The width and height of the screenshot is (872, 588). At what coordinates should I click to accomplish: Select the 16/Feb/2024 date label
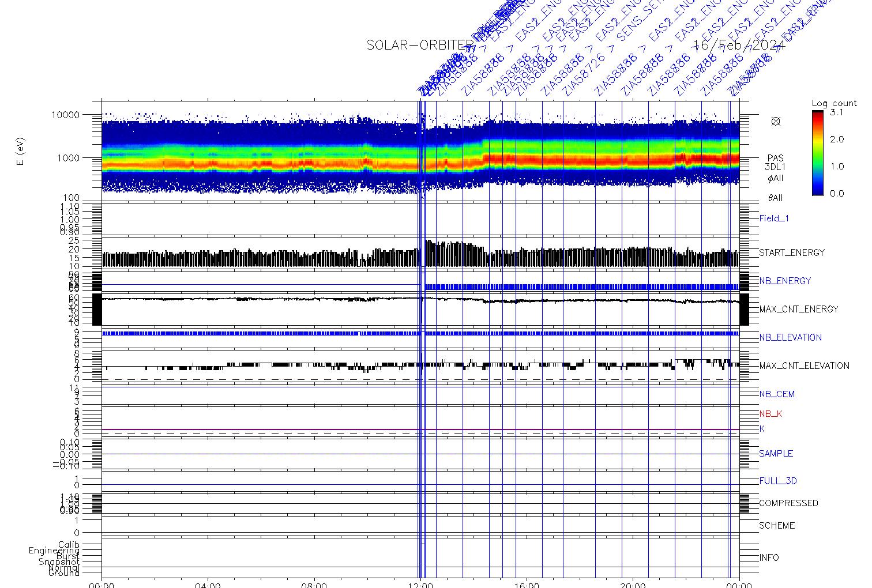tap(740, 45)
